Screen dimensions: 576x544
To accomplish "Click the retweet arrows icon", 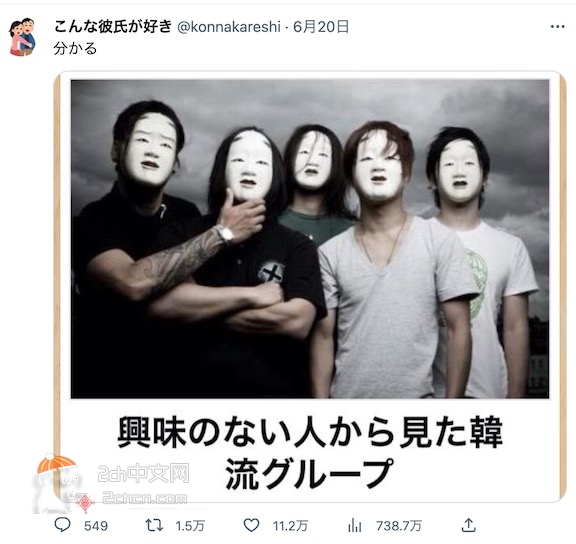I will (154, 525).
